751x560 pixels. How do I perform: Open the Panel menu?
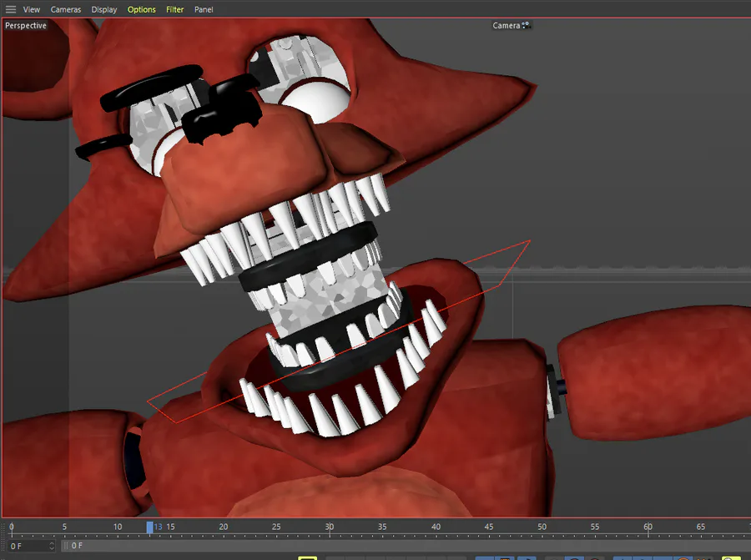click(x=204, y=9)
